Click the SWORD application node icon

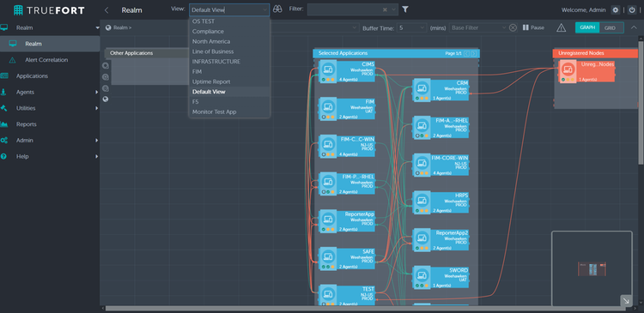point(422,277)
